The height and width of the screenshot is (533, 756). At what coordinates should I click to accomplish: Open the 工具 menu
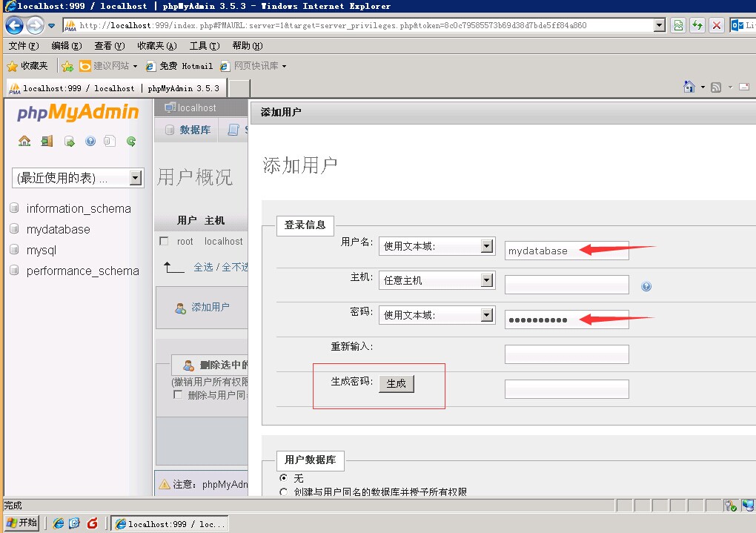click(x=205, y=46)
